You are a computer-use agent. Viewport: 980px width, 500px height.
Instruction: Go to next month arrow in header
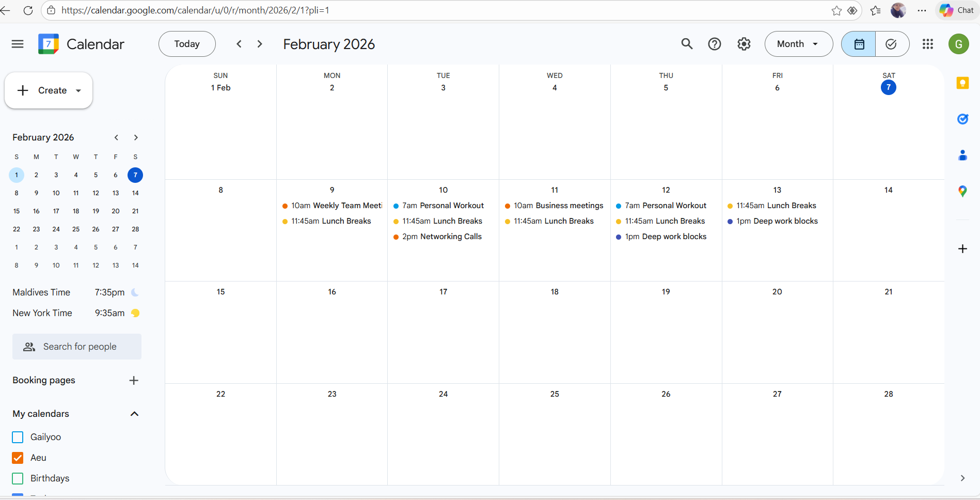point(260,44)
